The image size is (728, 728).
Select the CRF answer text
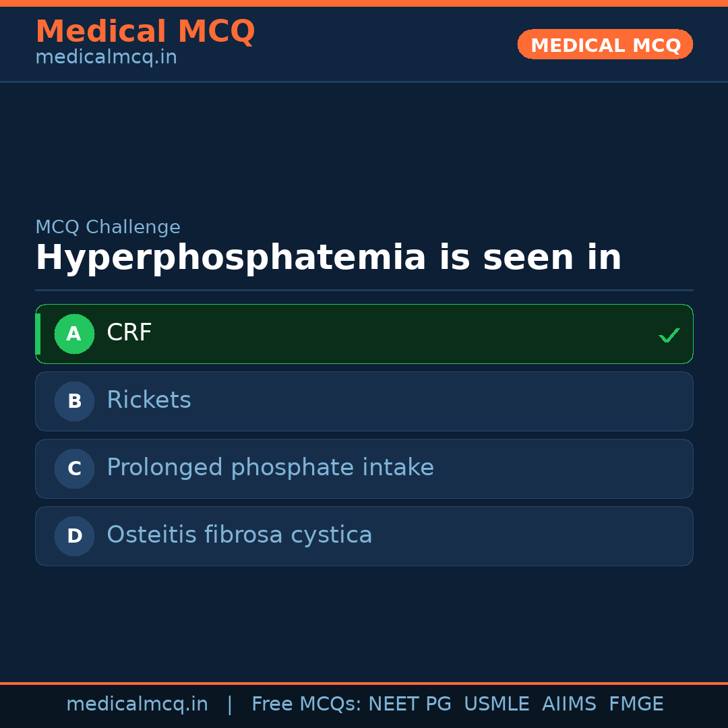pyautogui.click(x=129, y=333)
